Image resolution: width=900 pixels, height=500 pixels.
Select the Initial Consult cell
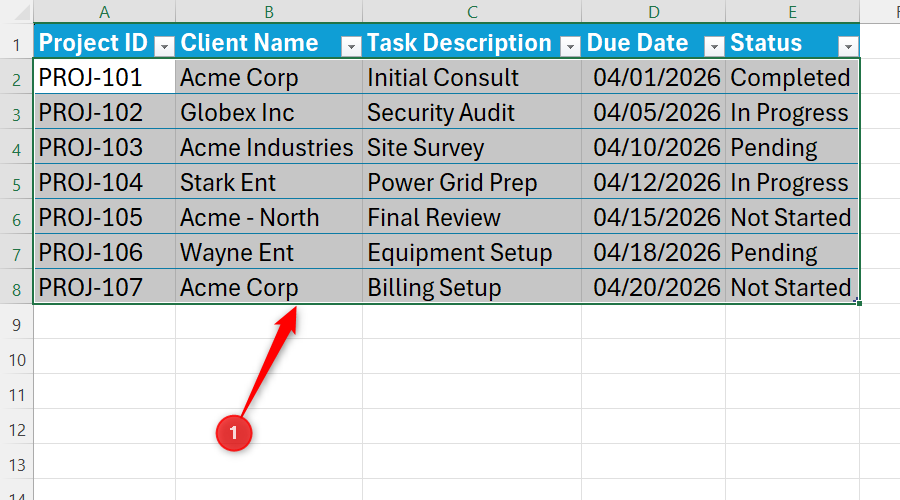pos(472,76)
